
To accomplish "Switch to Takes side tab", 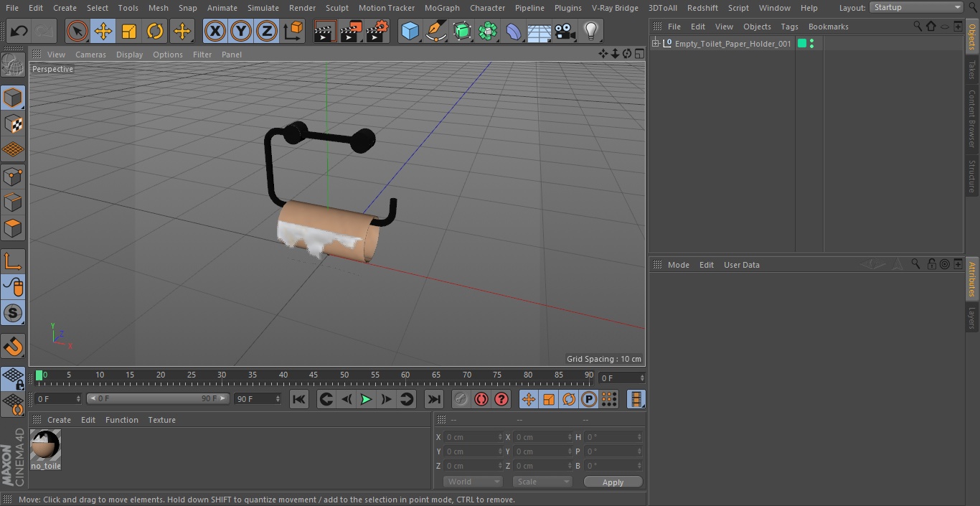I will click(x=972, y=70).
